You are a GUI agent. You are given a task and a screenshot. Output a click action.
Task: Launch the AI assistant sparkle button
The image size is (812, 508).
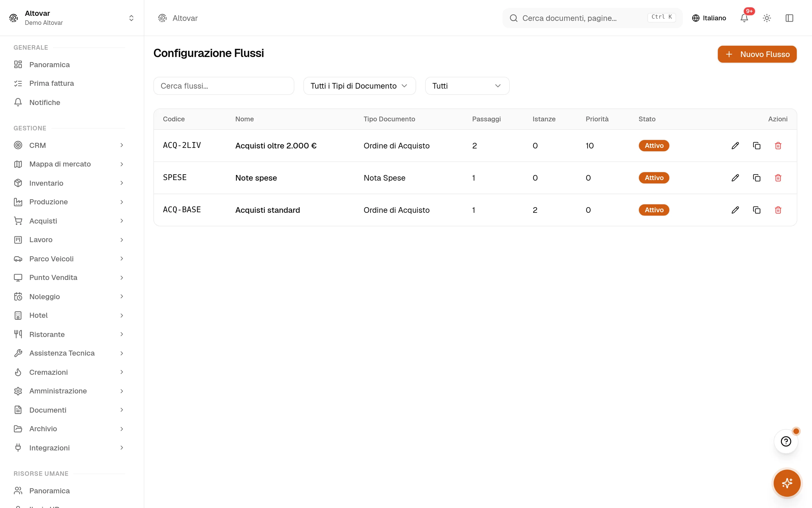click(x=787, y=483)
